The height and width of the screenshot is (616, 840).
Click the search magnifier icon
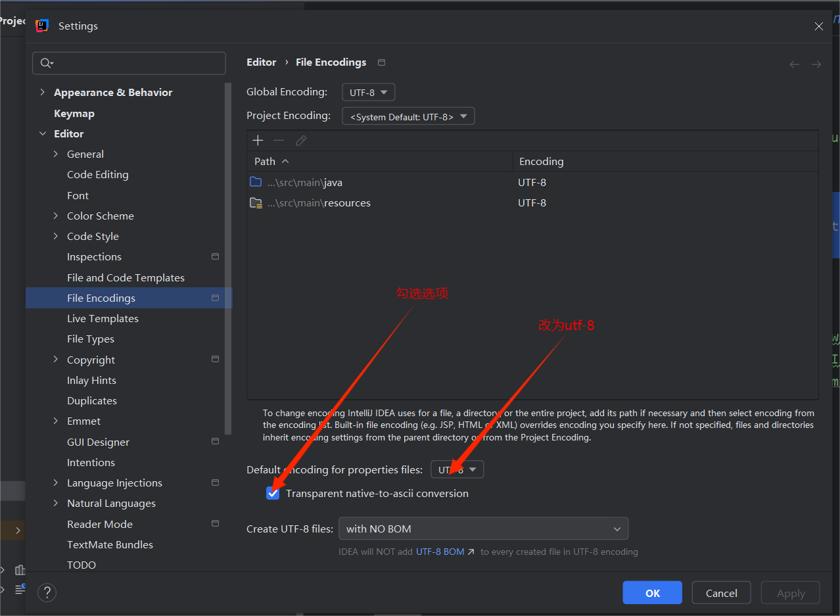pos(46,63)
